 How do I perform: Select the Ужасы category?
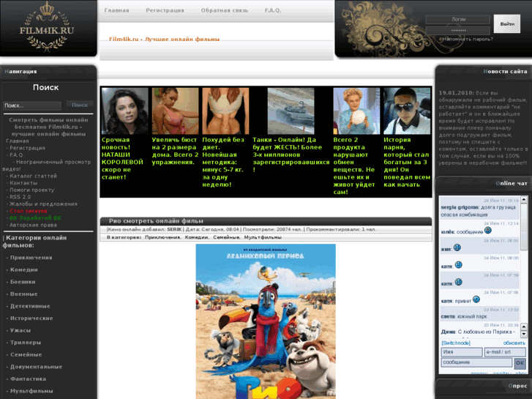click(x=20, y=330)
